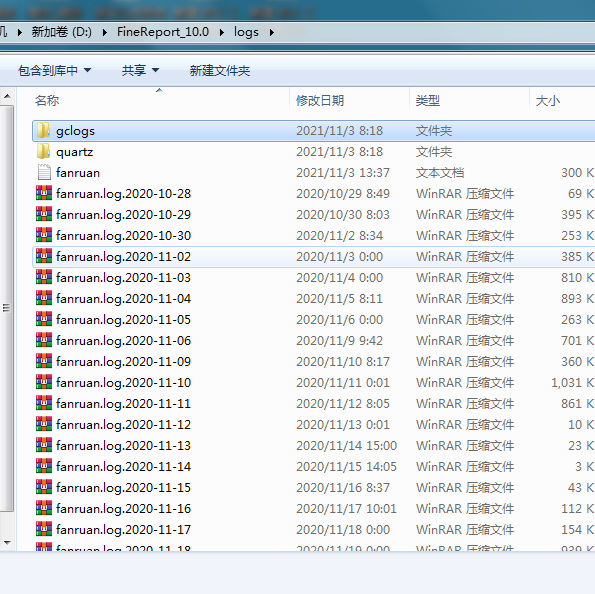Image resolution: width=595 pixels, height=594 pixels.
Task: Click the scrollbar up arrow
Action: pos(7,96)
